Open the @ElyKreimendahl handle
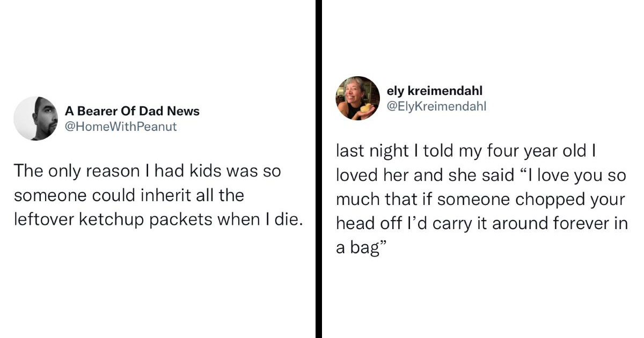Image resolution: width=644 pixels, height=338 pixels. tap(436, 106)
